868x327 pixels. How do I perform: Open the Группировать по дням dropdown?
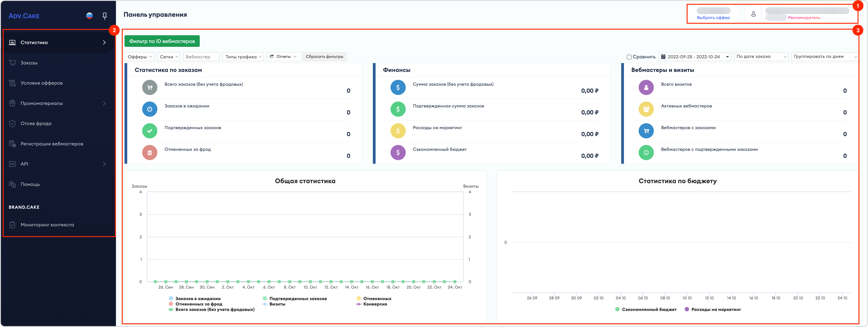[x=825, y=57]
